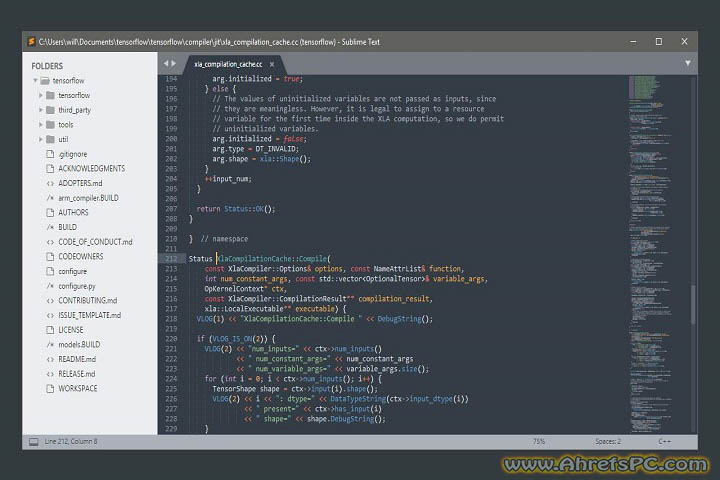
Task: Collapse the root tensorflow folder
Action: pyautogui.click(x=35, y=80)
